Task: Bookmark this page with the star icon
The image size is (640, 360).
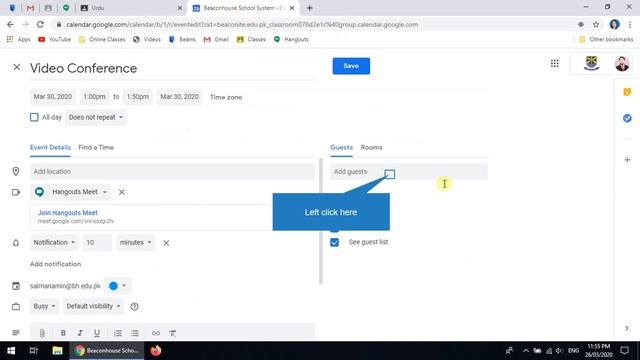Action: pyautogui.click(x=596, y=24)
